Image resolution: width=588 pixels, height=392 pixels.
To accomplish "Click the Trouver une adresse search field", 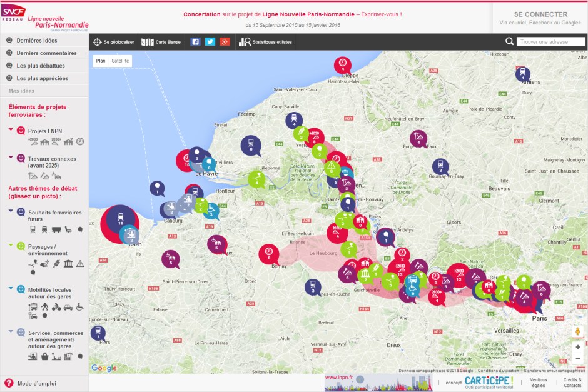I will (x=550, y=42).
